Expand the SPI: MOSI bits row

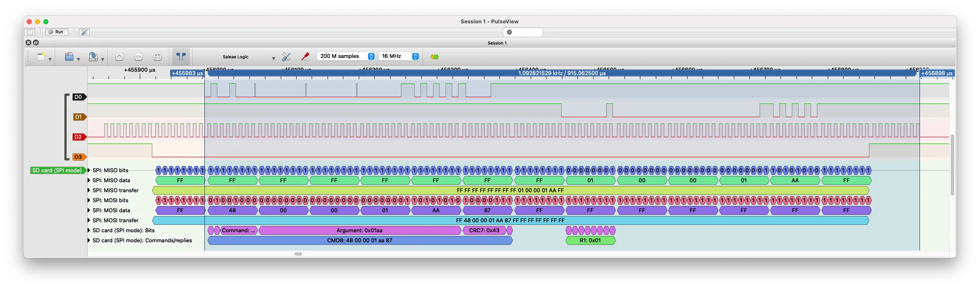tap(89, 200)
